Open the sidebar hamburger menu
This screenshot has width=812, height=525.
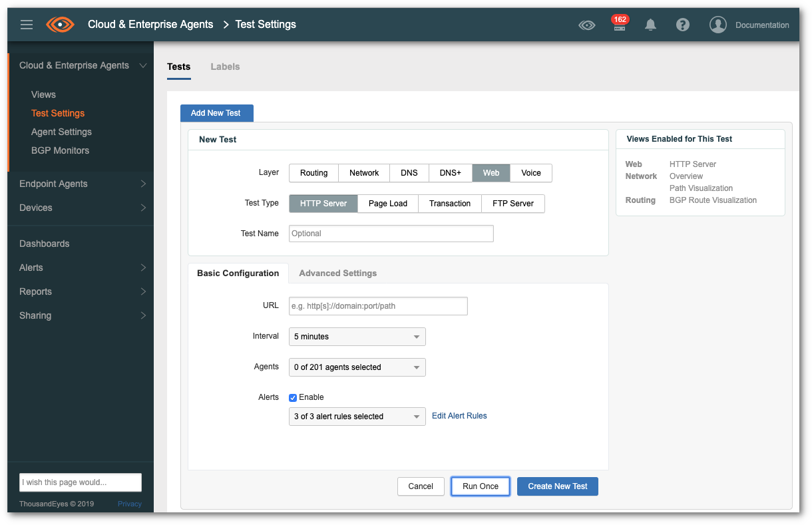27,25
